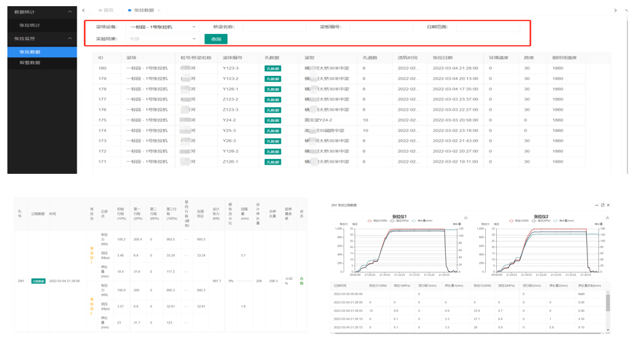The height and width of the screenshot is (339, 644).
Task: Open 孔数据 for row ID 177
Action: click(273, 100)
